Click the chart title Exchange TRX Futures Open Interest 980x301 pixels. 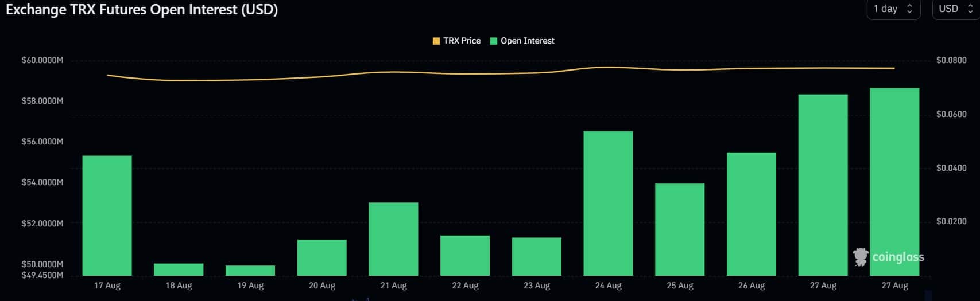tap(142, 10)
